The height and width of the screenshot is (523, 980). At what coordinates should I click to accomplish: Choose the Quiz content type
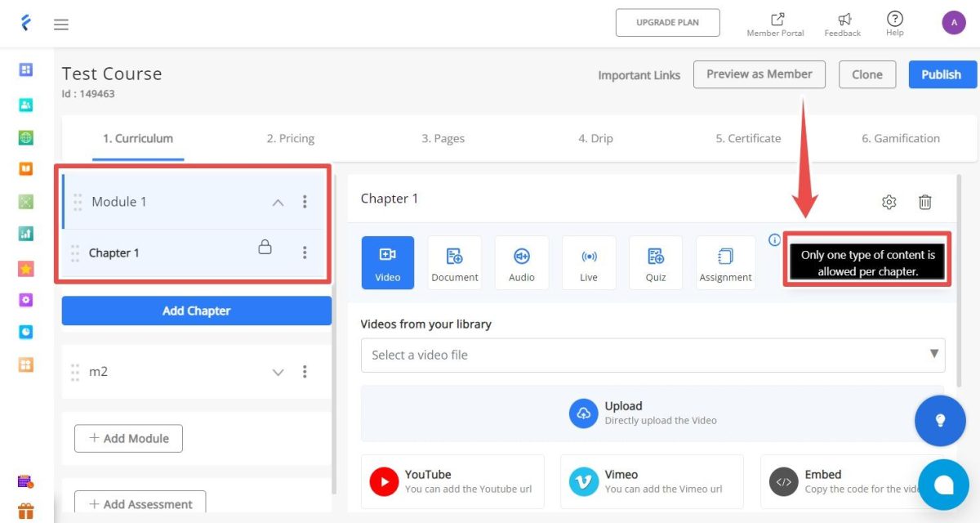pos(656,262)
